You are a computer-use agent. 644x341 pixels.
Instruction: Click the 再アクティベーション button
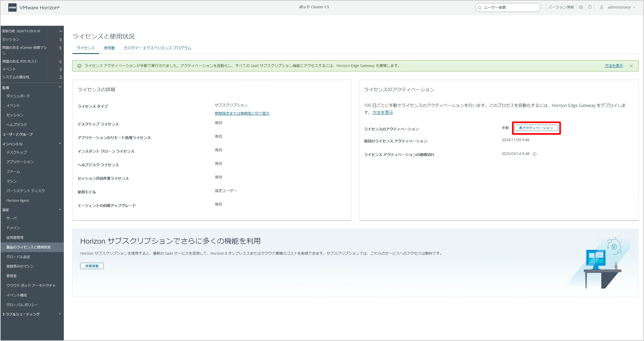point(536,128)
